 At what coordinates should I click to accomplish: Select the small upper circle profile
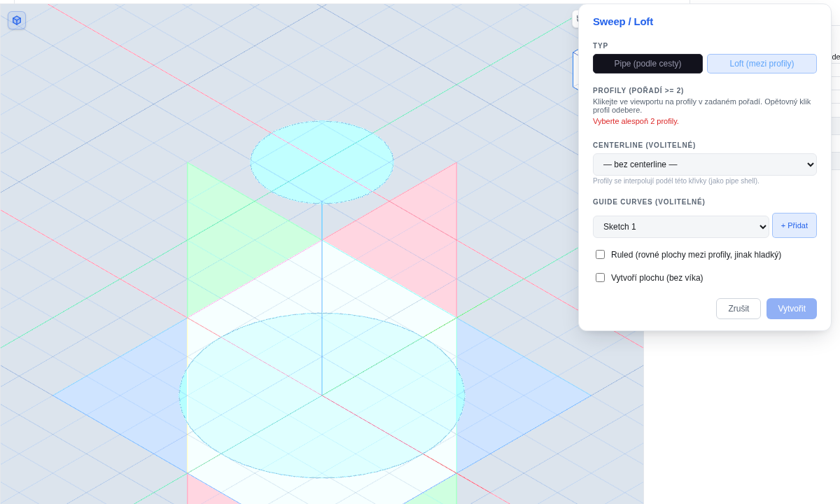[322, 162]
